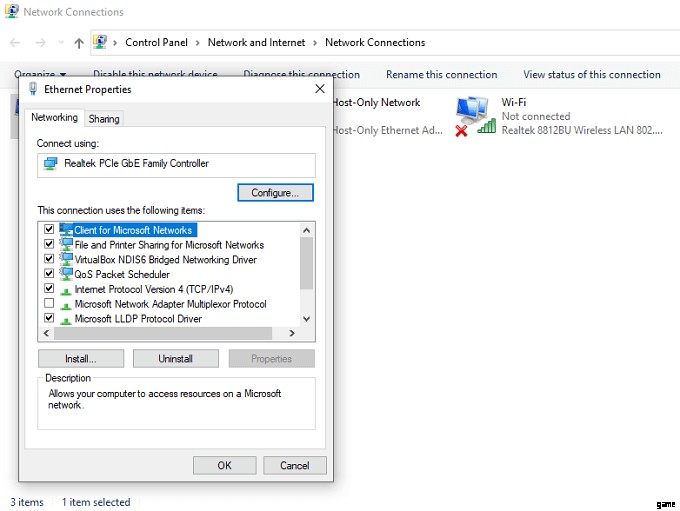Switch to the Sharing tab
Screen dimensions: 680x511
point(104,119)
